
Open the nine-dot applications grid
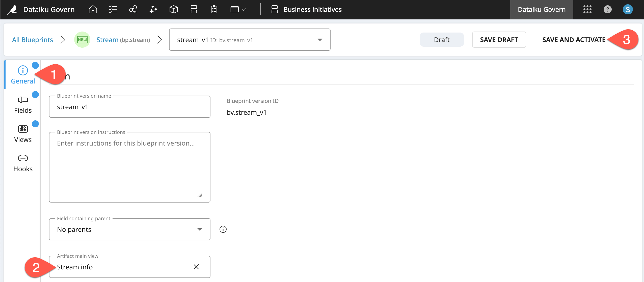pos(587,10)
